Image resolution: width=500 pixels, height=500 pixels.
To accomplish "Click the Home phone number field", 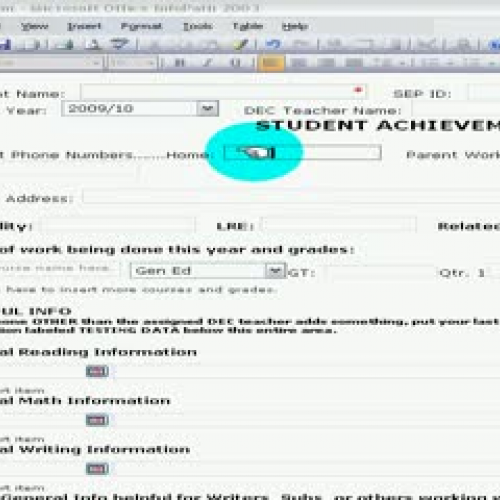I will pos(302,153).
